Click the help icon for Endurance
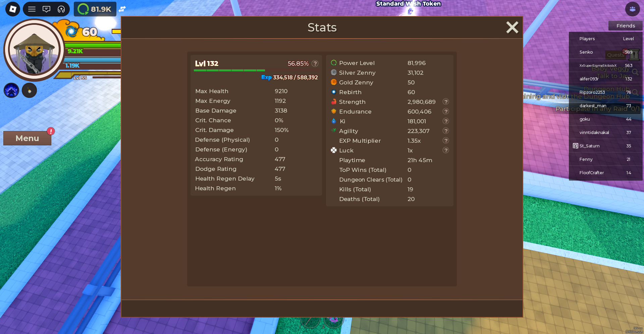The image size is (644, 334). (446, 111)
